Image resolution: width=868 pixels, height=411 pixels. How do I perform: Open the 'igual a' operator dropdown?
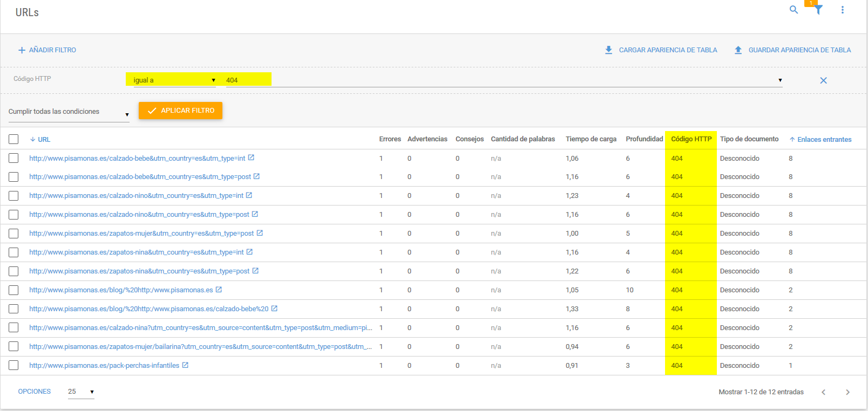point(174,80)
